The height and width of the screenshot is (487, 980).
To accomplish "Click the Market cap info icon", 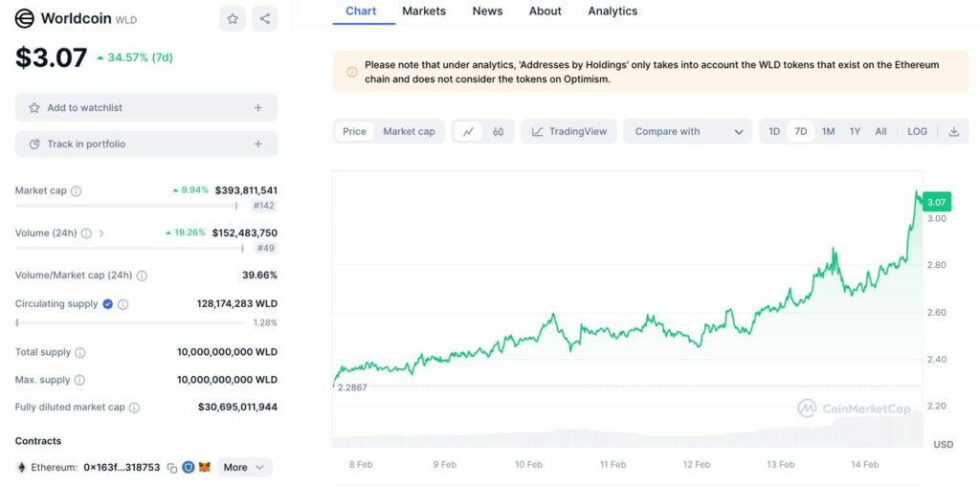I will click(x=77, y=191).
